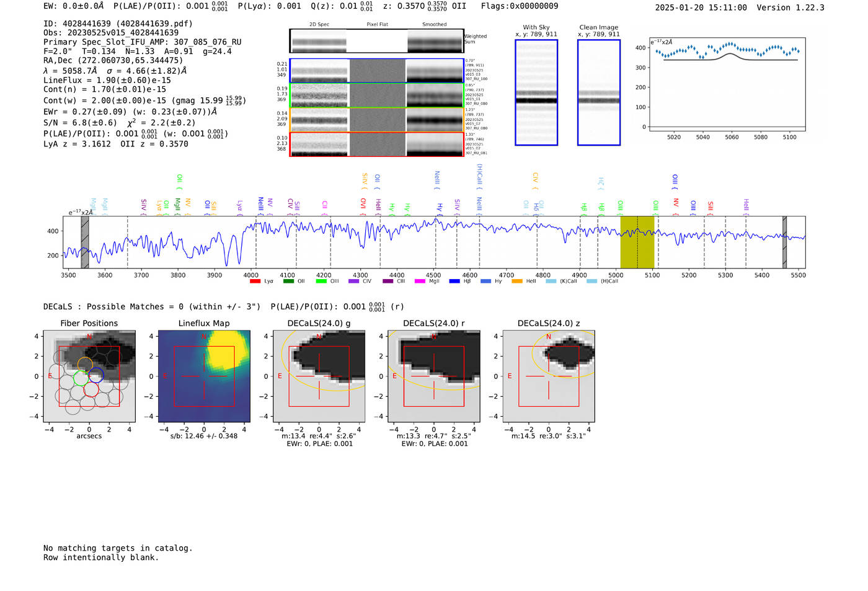Click the blue fiber circle in Fiber Positions

(95, 376)
